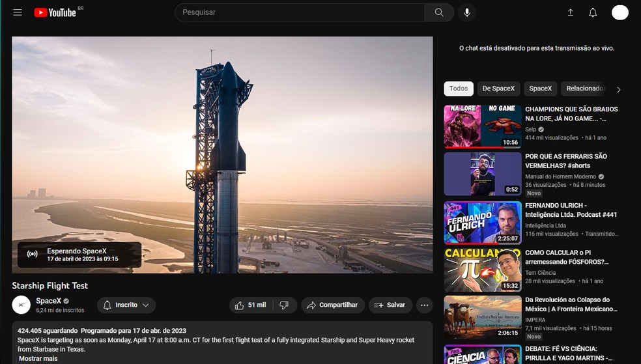641x364 pixels.
Task: Open the account avatar menu
Action: click(x=620, y=12)
